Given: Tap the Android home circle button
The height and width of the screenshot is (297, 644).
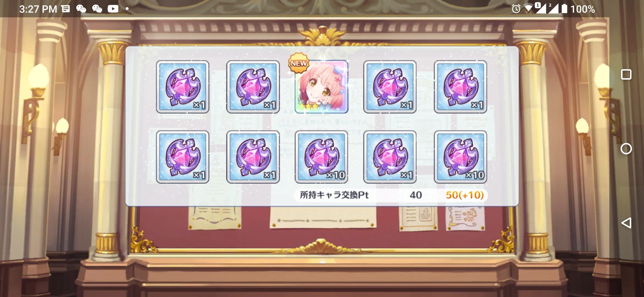Looking at the screenshot, I should tap(626, 149).
